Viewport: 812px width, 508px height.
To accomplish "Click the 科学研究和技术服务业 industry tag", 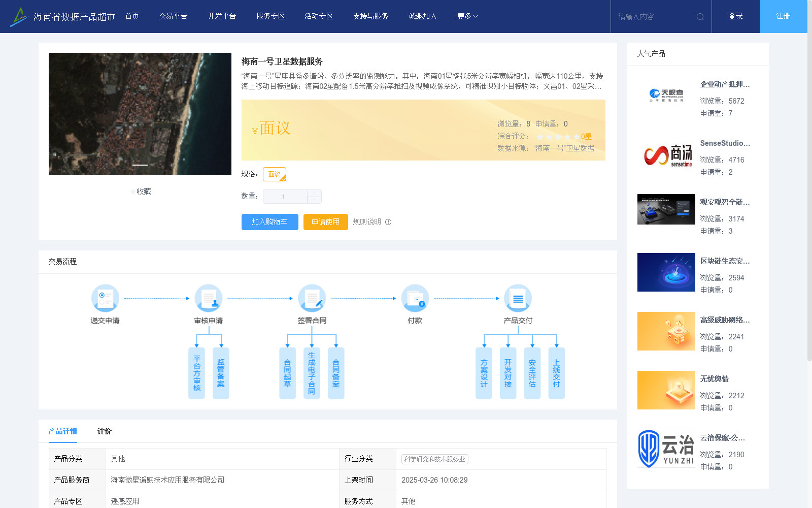I will point(435,459).
